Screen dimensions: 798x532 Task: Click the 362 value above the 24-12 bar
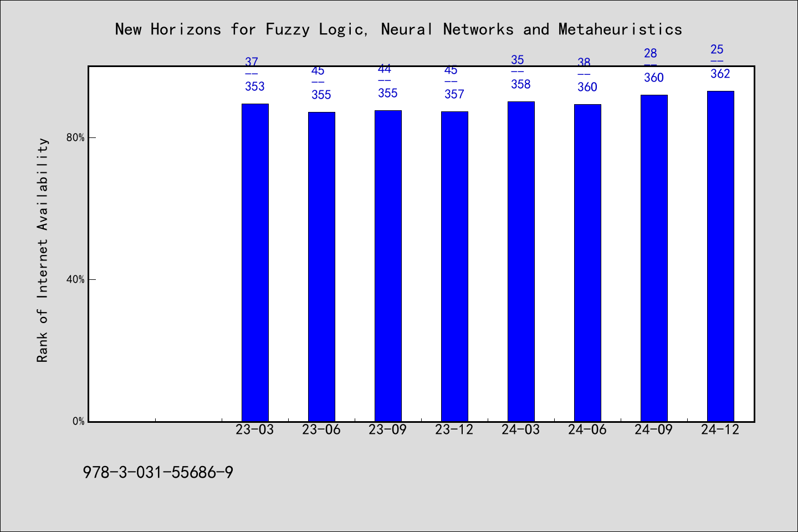(720, 74)
